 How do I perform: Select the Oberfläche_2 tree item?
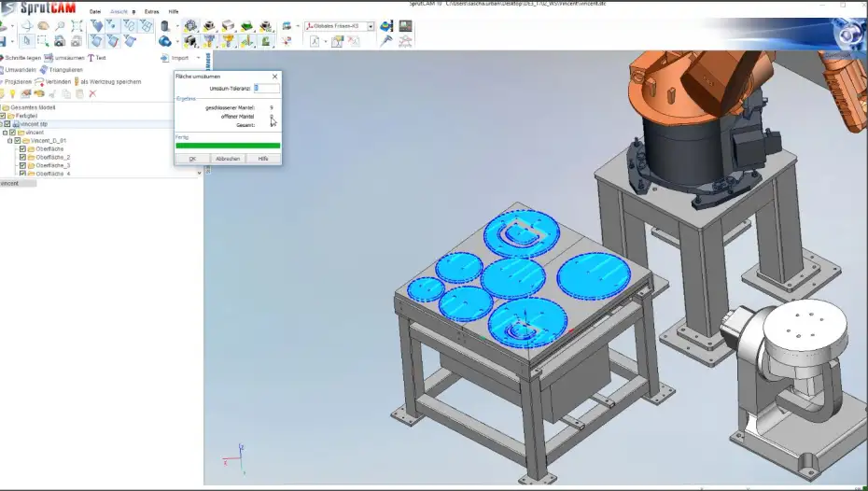click(x=52, y=157)
